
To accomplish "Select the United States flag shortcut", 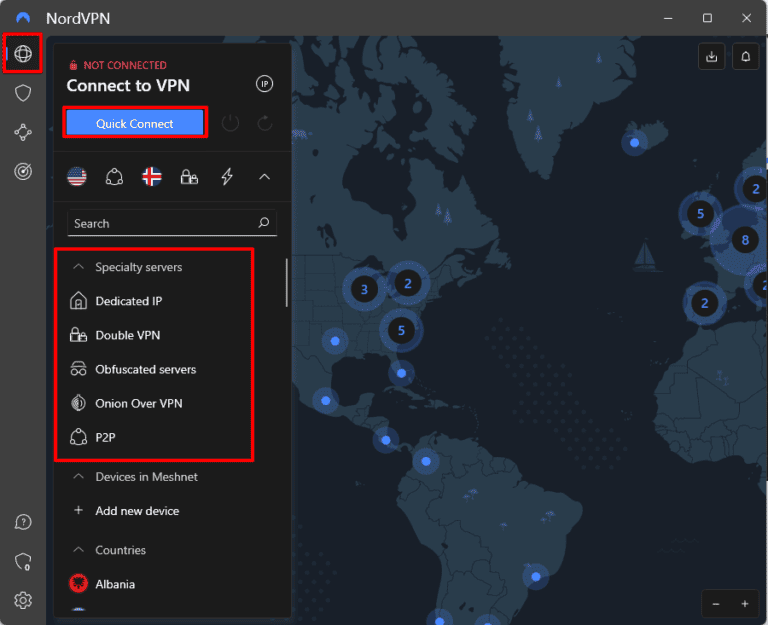I will pos(77,177).
